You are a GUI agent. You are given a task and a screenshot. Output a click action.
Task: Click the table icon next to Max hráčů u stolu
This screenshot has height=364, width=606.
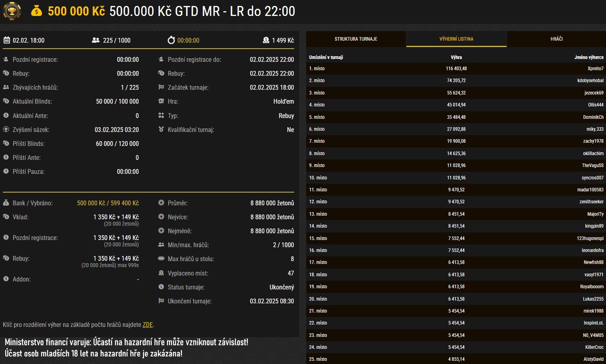pos(161,258)
